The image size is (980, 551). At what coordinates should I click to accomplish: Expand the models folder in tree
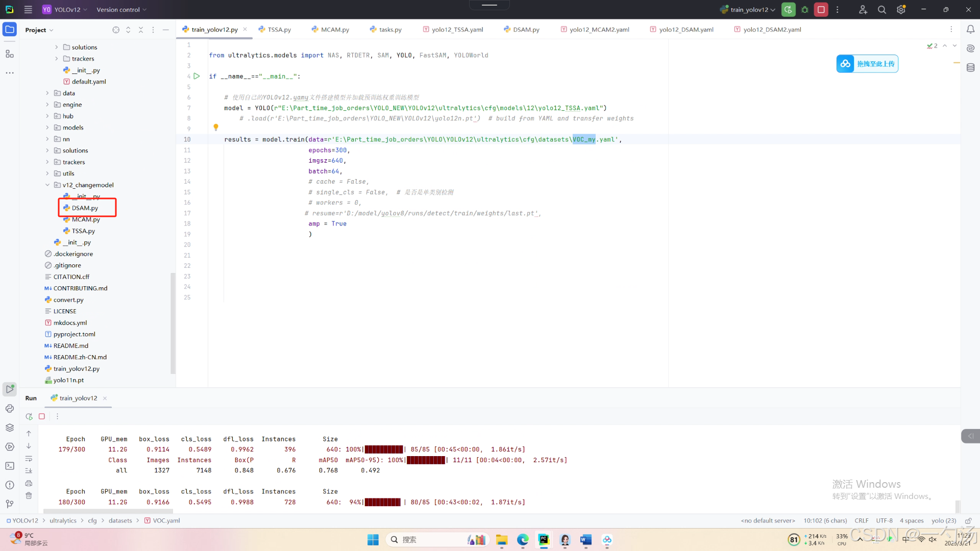click(x=47, y=128)
